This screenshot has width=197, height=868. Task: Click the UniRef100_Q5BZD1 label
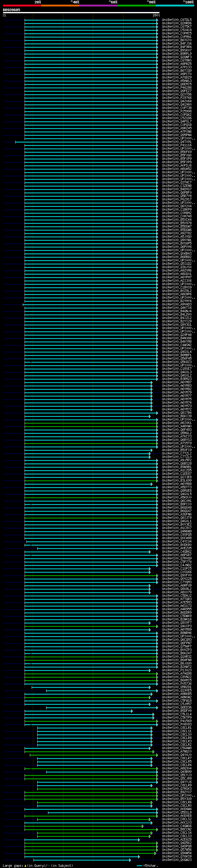(177, 687)
